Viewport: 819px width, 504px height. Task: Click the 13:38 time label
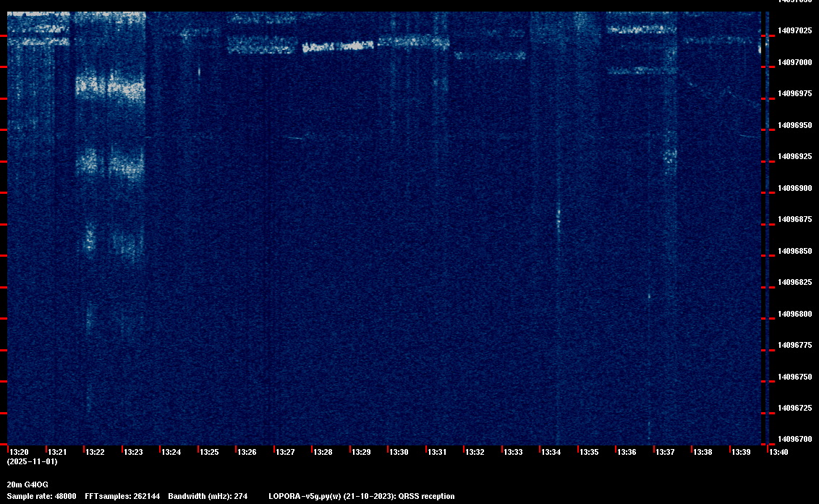(x=703, y=452)
